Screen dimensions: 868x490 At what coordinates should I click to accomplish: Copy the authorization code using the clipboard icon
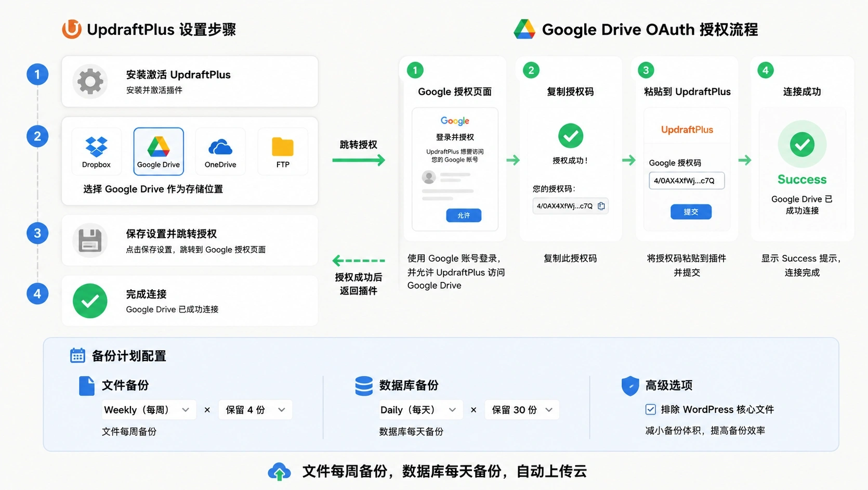[x=601, y=206]
